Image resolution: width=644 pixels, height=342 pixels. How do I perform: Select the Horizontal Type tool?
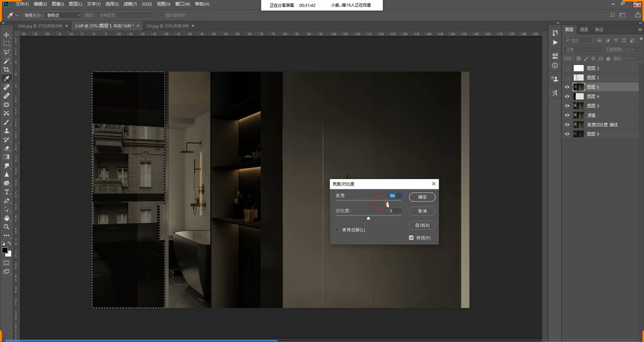[6, 192]
